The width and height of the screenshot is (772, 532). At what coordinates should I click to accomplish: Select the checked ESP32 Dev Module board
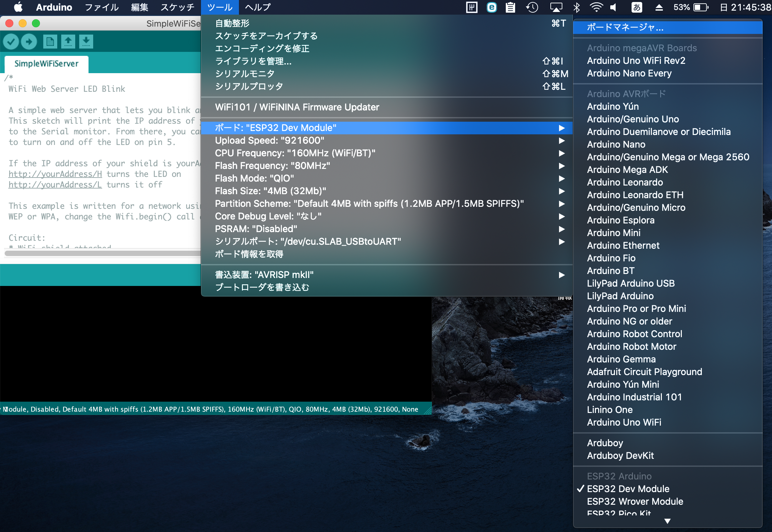628,489
